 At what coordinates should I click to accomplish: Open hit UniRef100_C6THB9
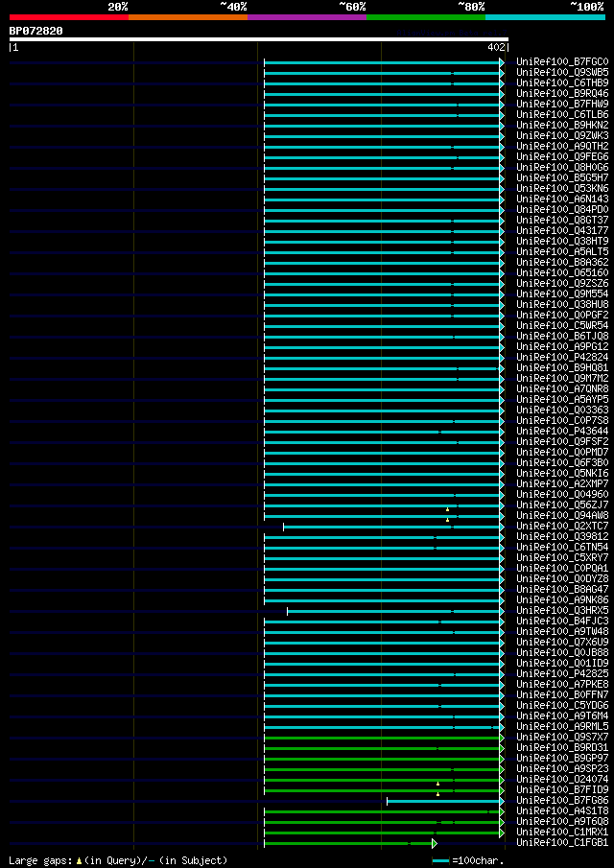[x=562, y=82]
